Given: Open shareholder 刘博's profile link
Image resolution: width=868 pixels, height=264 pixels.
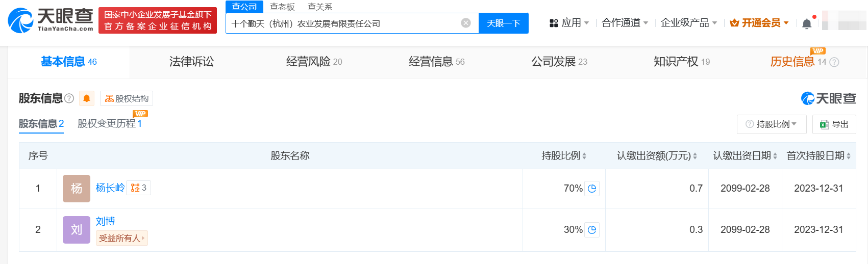Looking at the screenshot, I should [x=106, y=221].
